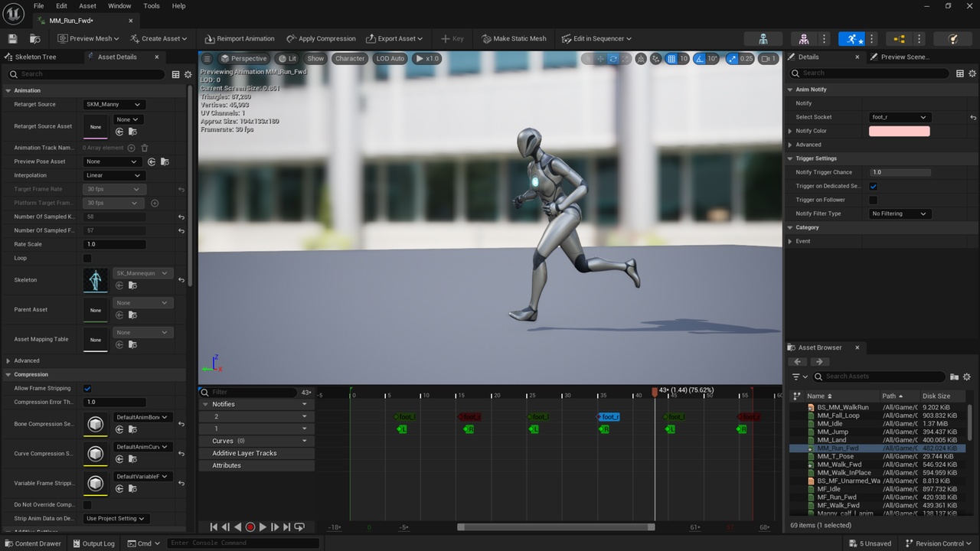Click Details panel property matrix grid icon
This screenshot has height=551, width=980.
(x=960, y=73)
